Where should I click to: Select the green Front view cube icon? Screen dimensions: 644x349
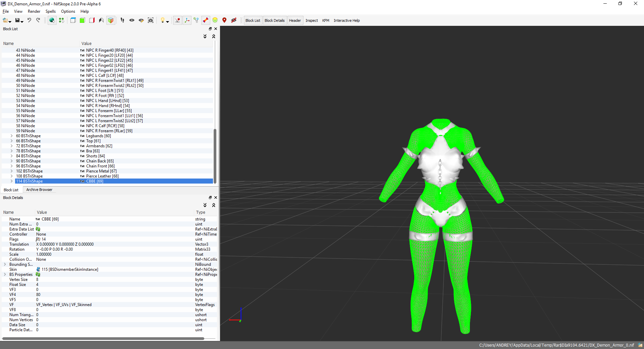click(x=82, y=20)
